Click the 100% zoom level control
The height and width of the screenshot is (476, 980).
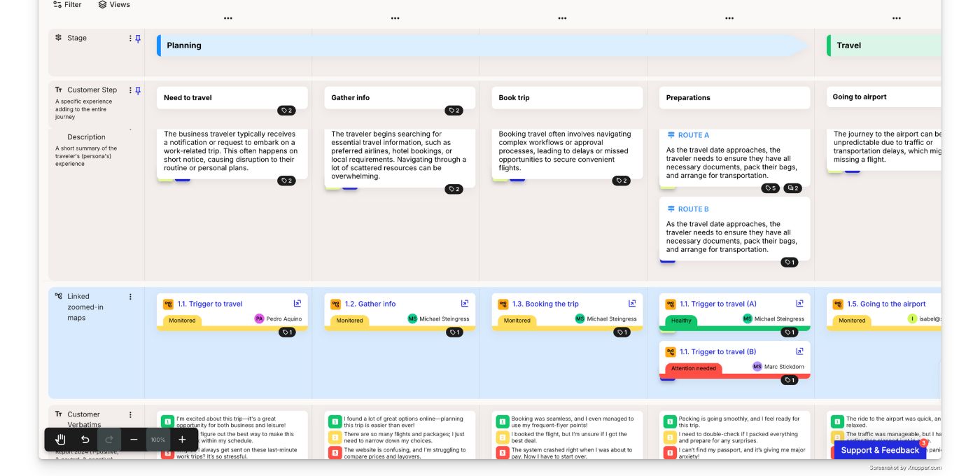pyautogui.click(x=157, y=440)
